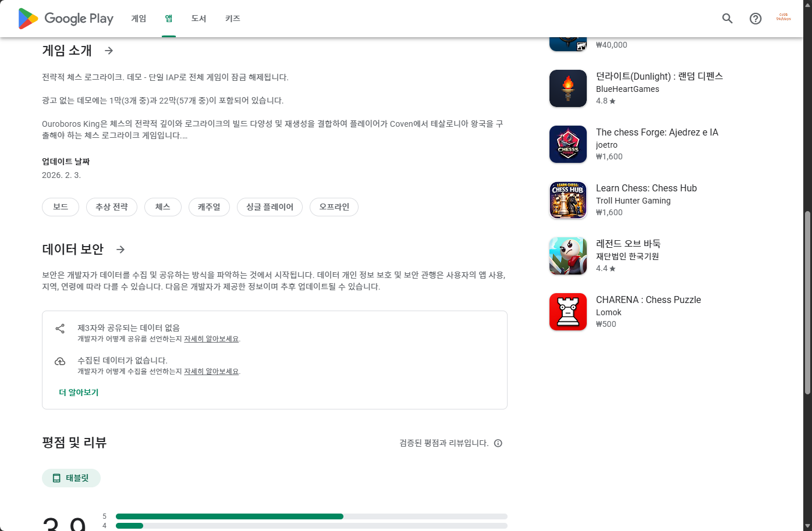Click the 검증된 평점과 리뷰입니다. text
The image size is (812, 531).
point(444,443)
